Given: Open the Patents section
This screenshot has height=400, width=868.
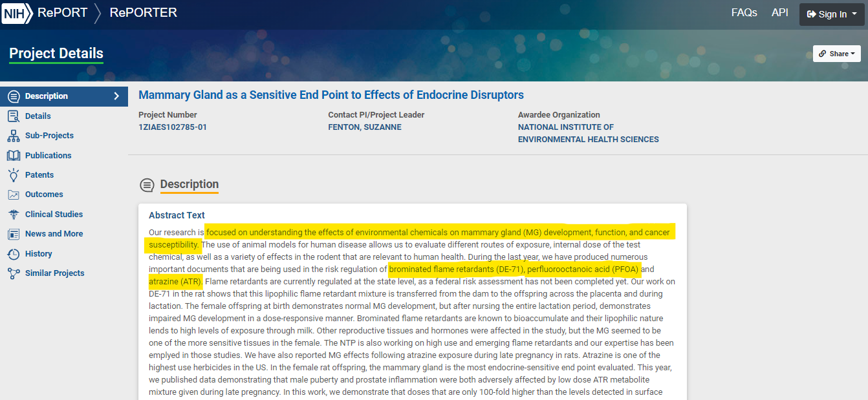Looking at the screenshot, I should [x=39, y=175].
